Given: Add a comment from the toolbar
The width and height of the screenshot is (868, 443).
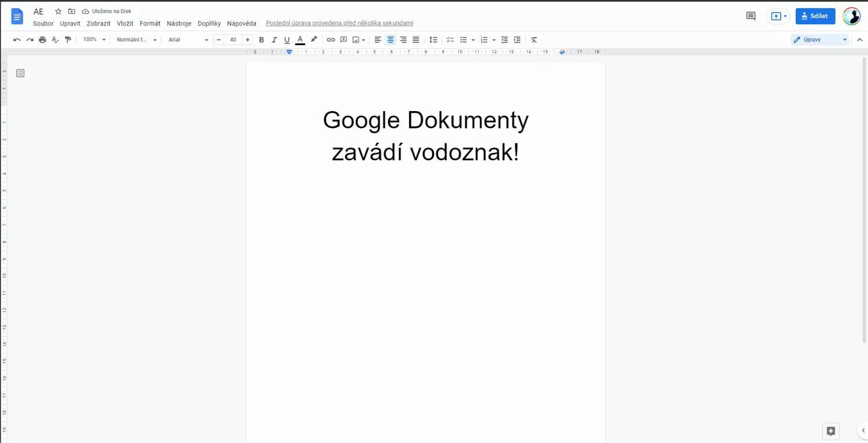Looking at the screenshot, I should coord(344,40).
